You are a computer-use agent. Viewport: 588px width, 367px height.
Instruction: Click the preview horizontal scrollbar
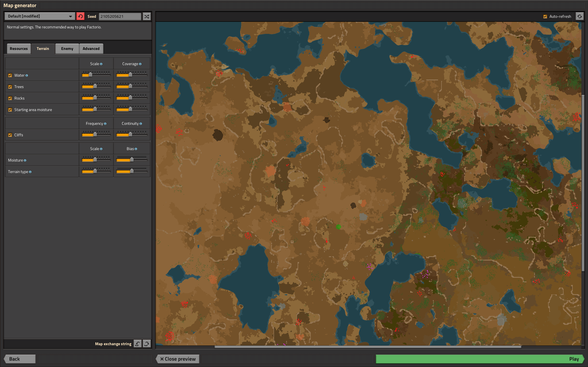(368, 347)
